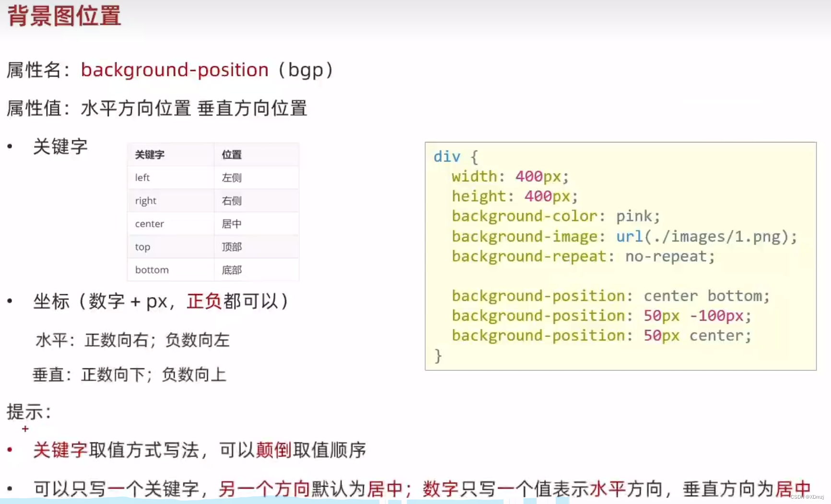The image size is (831, 504).
Task: Click the code value 'center bottom;'
Action: pos(706,296)
